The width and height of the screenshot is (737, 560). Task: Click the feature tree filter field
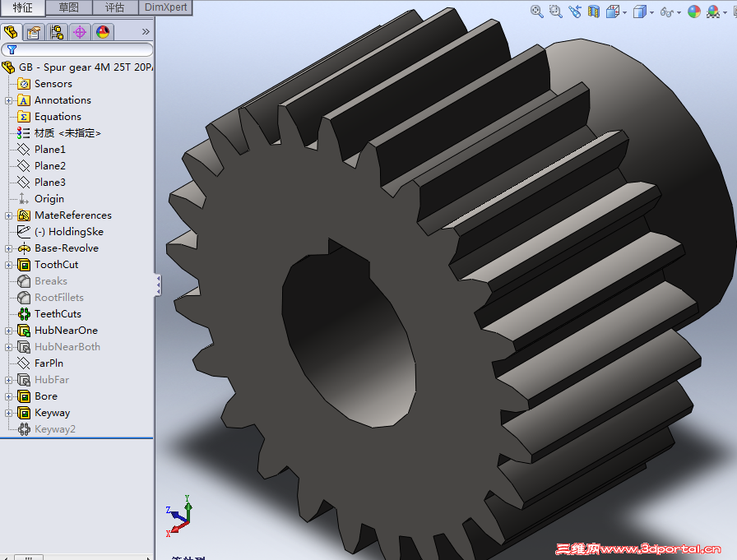tap(77, 49)
